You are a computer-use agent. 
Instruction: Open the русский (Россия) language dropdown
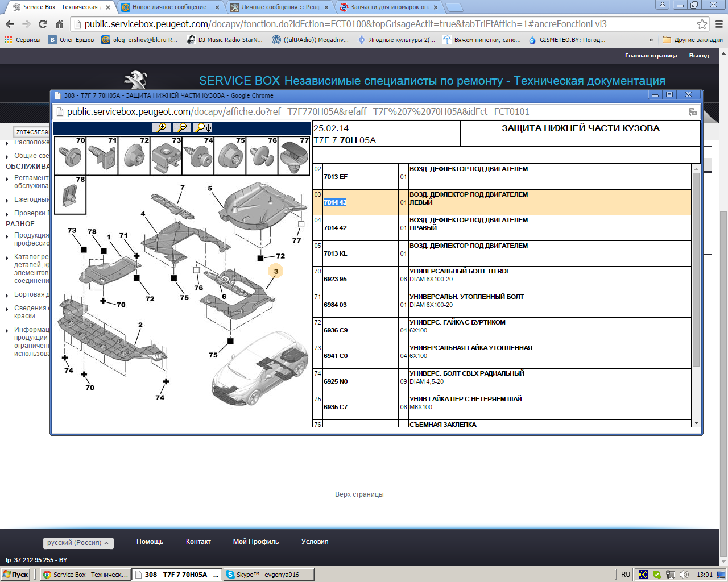[78, 543]
